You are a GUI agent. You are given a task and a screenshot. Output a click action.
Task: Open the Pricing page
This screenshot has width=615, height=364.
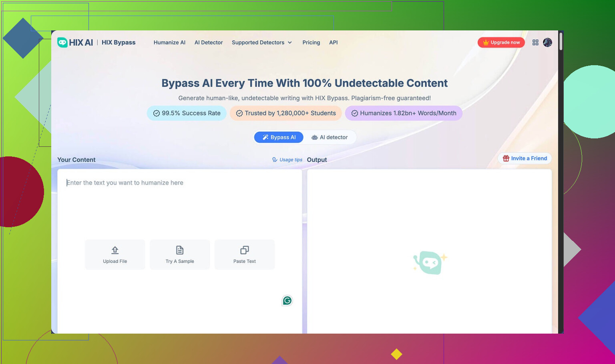tap(311, 42)
